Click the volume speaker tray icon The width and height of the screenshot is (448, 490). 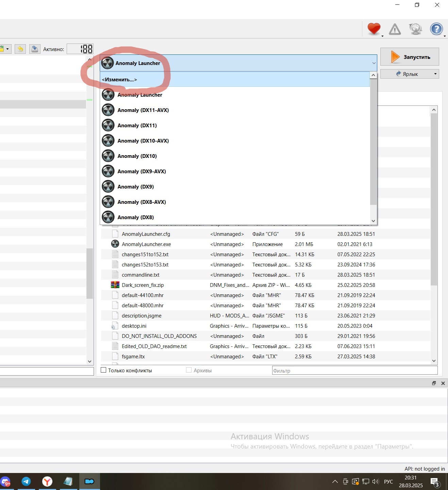376,481
